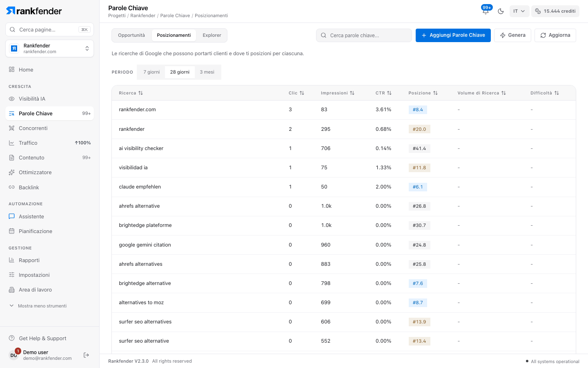Open the Ottimizzatore tool
Image resolution: width=588 pixels, height=368 pixels.
coord(50,172)
